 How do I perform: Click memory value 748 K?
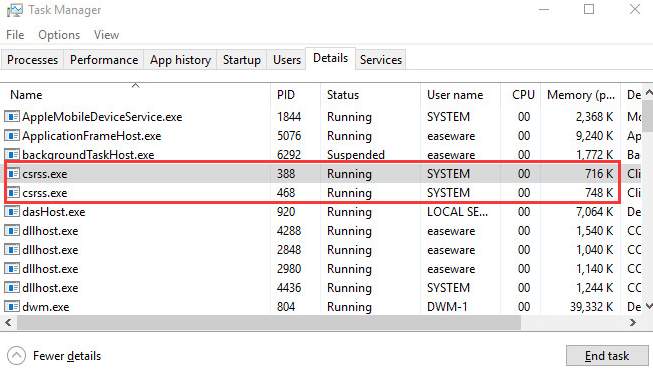tap(599, 192)
